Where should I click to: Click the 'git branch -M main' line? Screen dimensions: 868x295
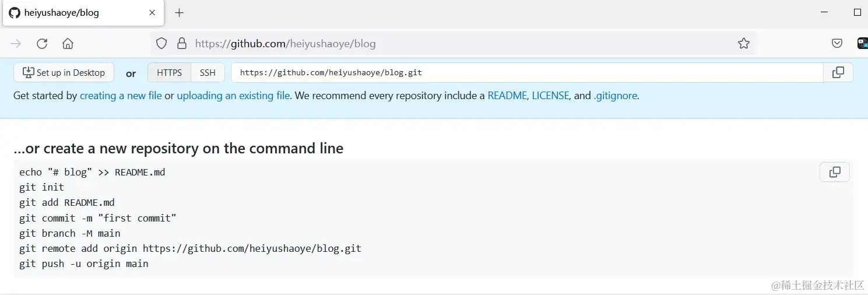tap(70, 233)
